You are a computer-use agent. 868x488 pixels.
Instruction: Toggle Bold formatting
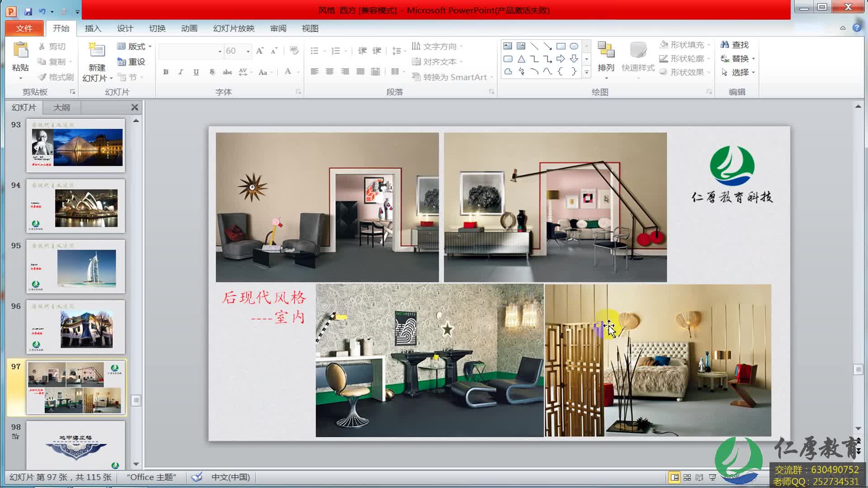coord(166,72)
